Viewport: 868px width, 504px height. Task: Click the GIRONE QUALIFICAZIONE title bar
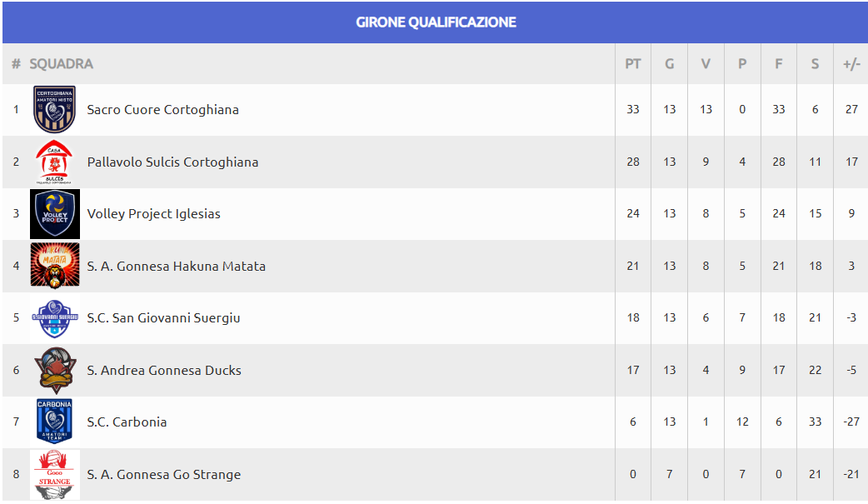coord(435,22)
